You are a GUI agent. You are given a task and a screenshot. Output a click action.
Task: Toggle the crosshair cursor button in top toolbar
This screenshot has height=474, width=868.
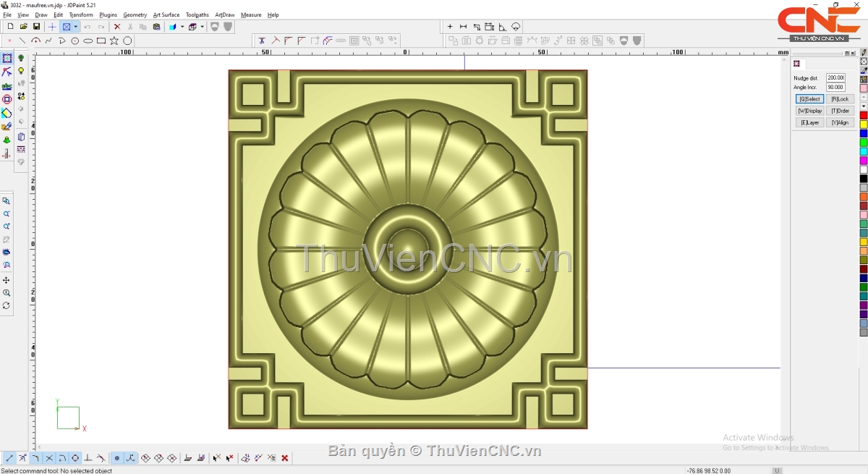coord(52,27)
